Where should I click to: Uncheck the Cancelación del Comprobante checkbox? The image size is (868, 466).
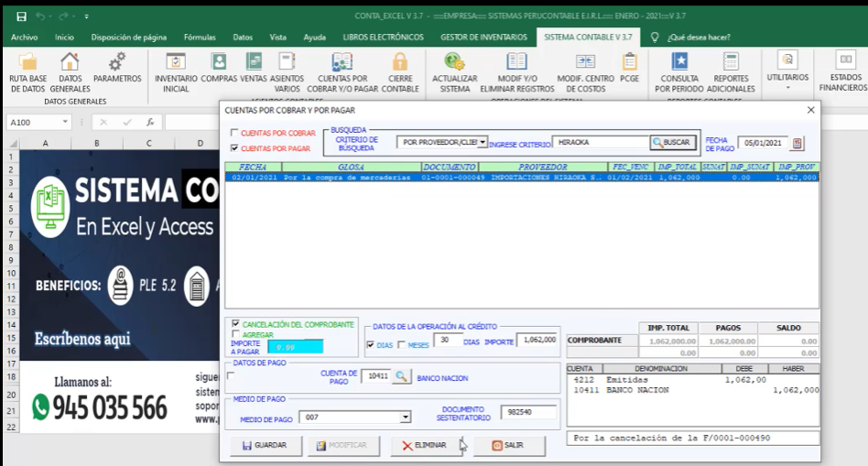237,324
